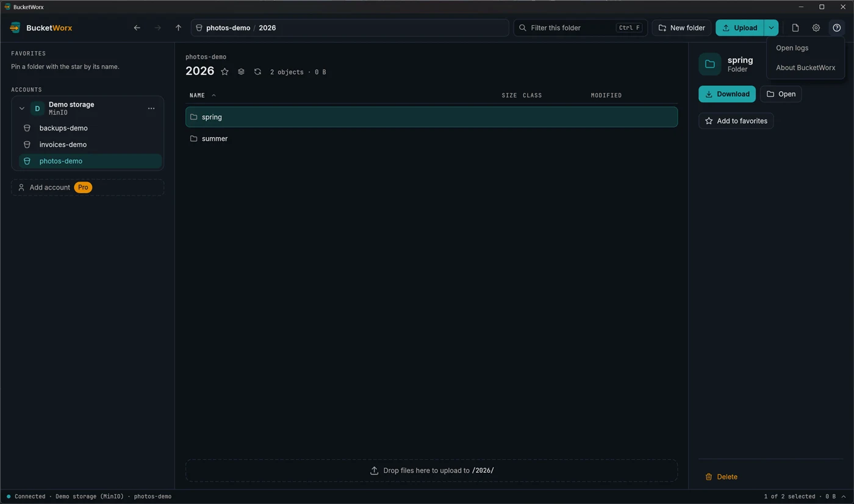Click the 2026 breadcrumb segment

[x=267, y=28]
